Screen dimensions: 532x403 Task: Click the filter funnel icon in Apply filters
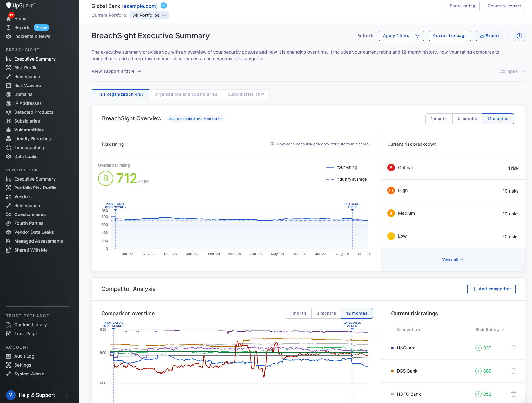click(418, 36)
